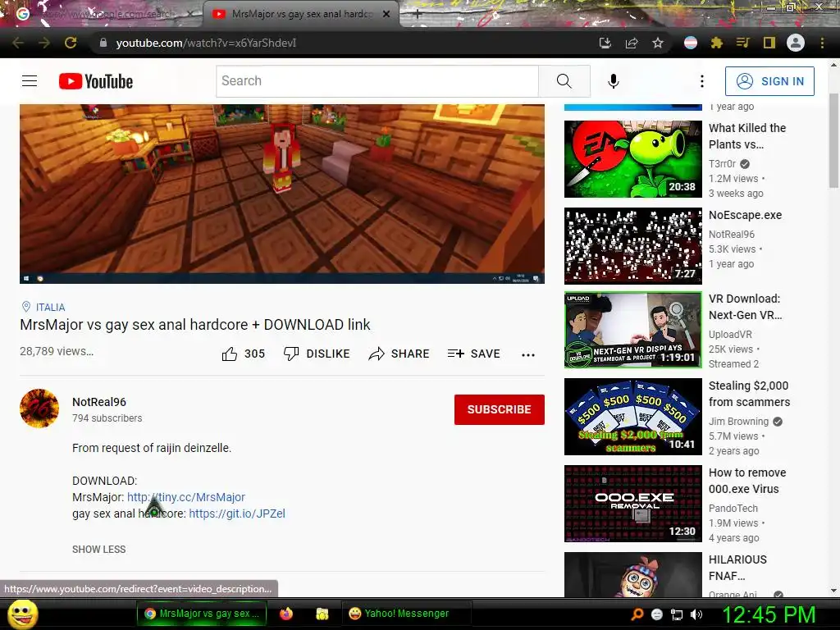840x630 pixels.
Task: Click the volume speaker tray icon
Action: pos(696,614)
